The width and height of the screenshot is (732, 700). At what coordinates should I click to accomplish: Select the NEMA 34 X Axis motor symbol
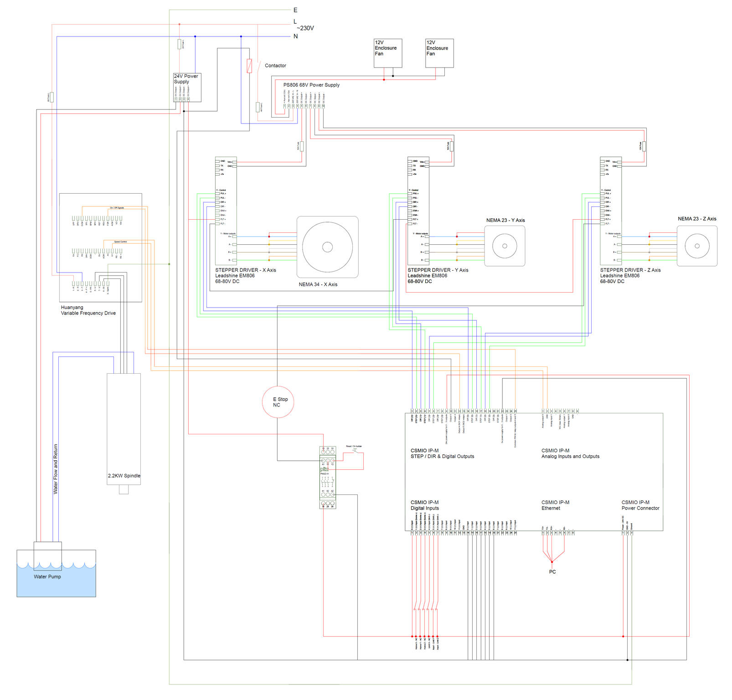click(327, 247)
